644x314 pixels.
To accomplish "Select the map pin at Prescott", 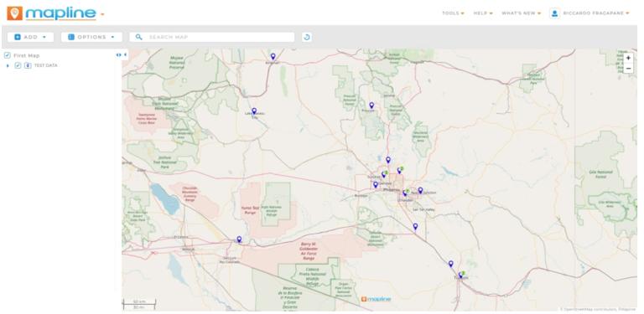I will click(x=371, y=106).
